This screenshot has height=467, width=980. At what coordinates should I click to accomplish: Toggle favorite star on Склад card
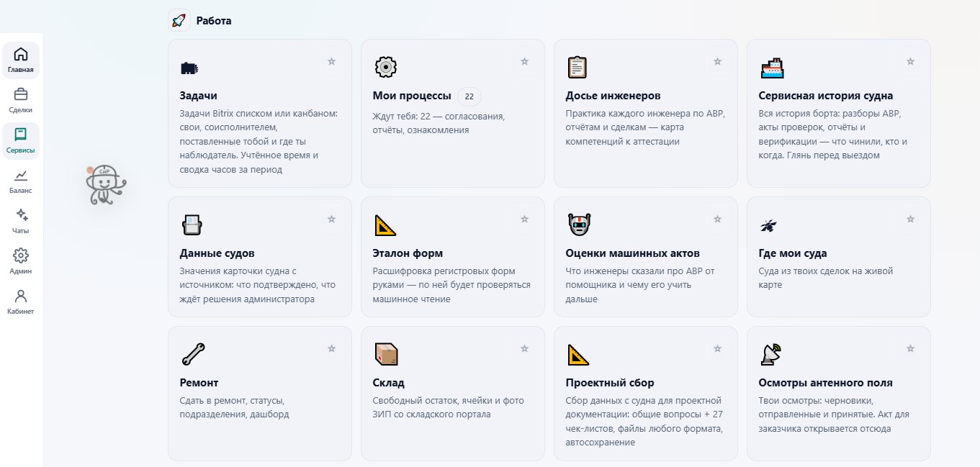524,349
